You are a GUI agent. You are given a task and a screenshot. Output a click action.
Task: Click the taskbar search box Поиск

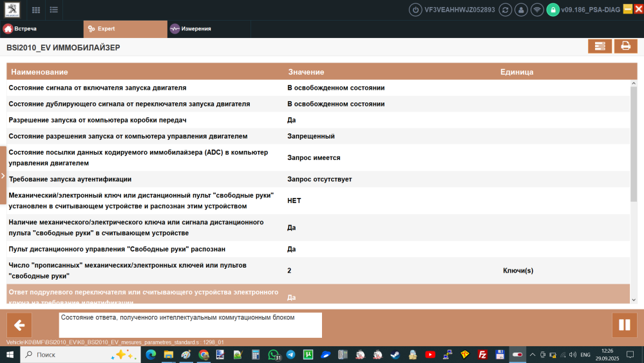pyautogui.click(x=80, y=355)
